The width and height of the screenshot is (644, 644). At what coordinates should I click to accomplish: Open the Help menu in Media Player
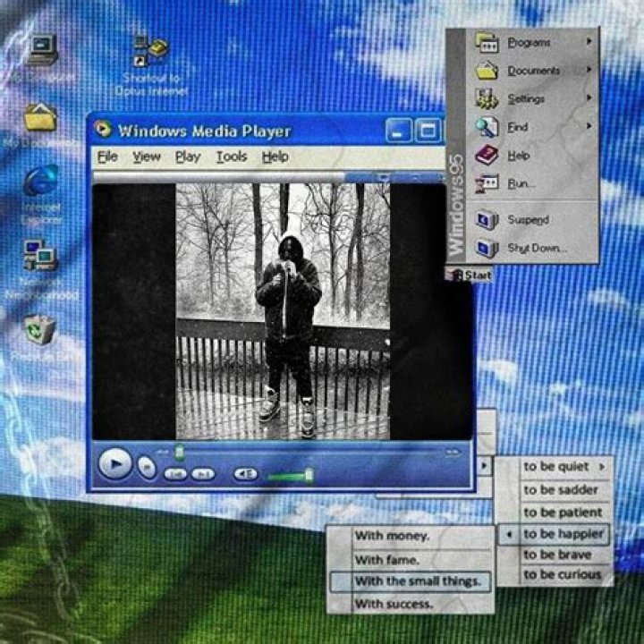click(x=275, y=157)
